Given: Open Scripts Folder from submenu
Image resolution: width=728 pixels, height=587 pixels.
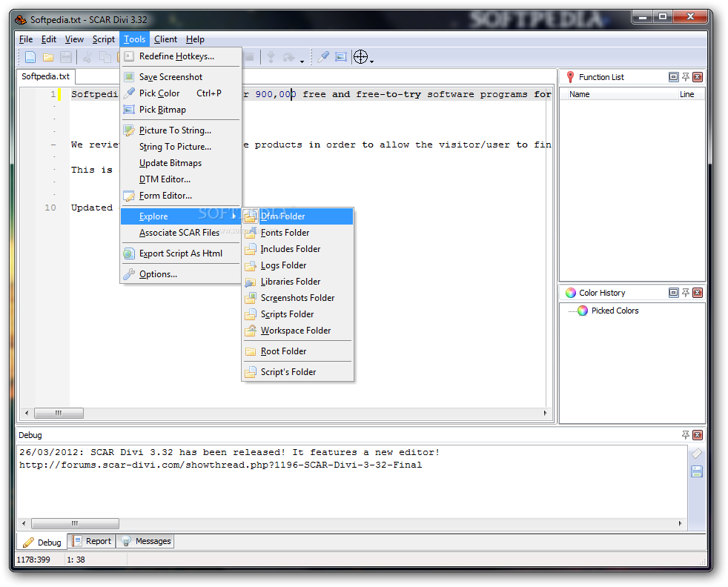Looking at the screenshot, I should 297,314.
